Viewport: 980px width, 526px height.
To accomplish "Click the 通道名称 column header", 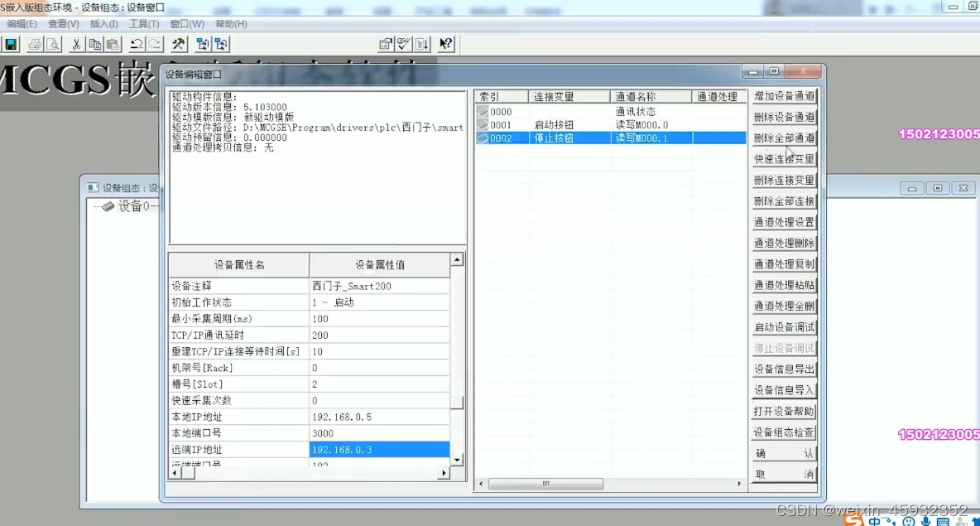I will [651, 96].
